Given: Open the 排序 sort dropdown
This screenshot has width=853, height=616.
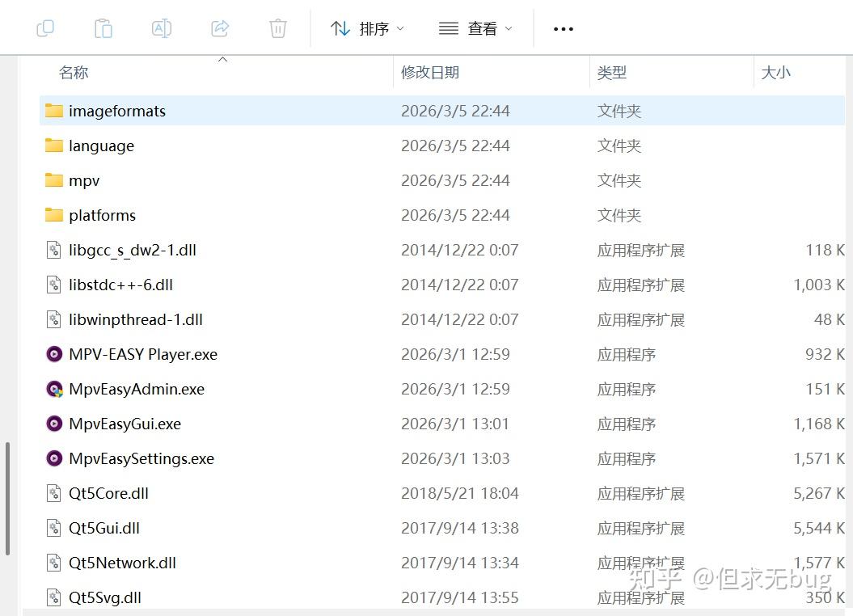Looking at the screenshot, I should coord(367,28).
